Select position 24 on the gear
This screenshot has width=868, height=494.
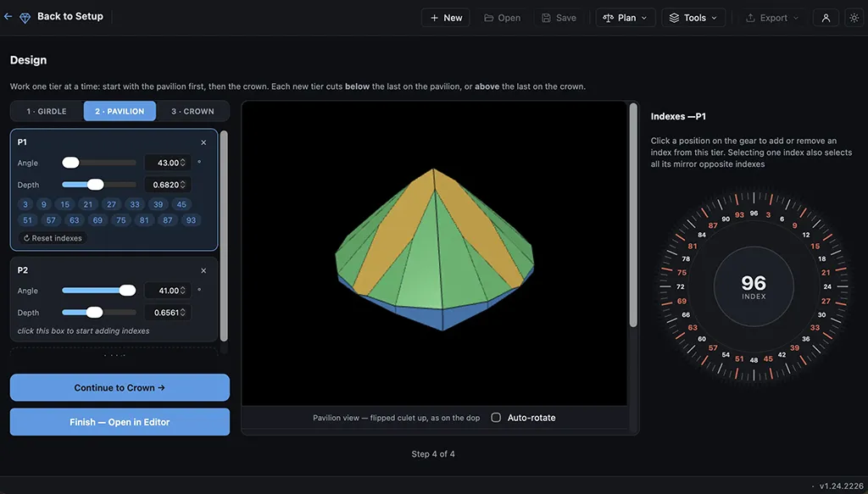tap(827, 286)
